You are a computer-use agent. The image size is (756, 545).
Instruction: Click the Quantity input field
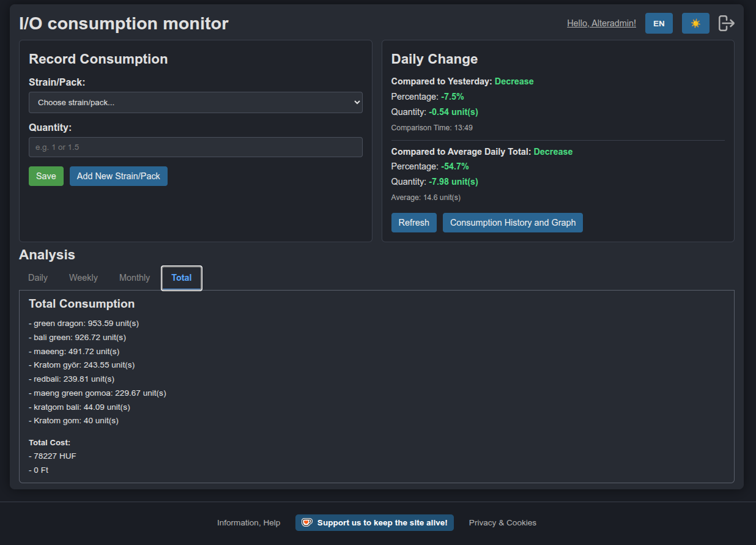coord(196,147)
